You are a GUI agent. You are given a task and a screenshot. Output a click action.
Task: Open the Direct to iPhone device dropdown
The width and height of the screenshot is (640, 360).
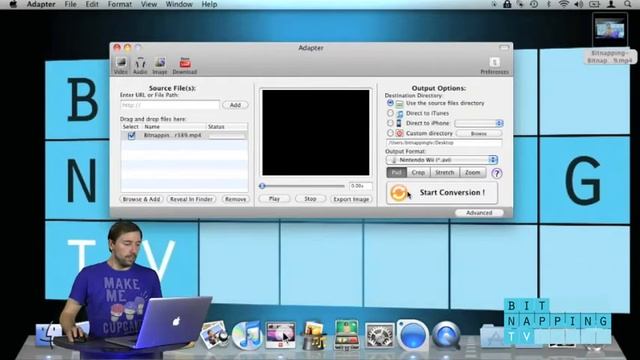[478, 123]
